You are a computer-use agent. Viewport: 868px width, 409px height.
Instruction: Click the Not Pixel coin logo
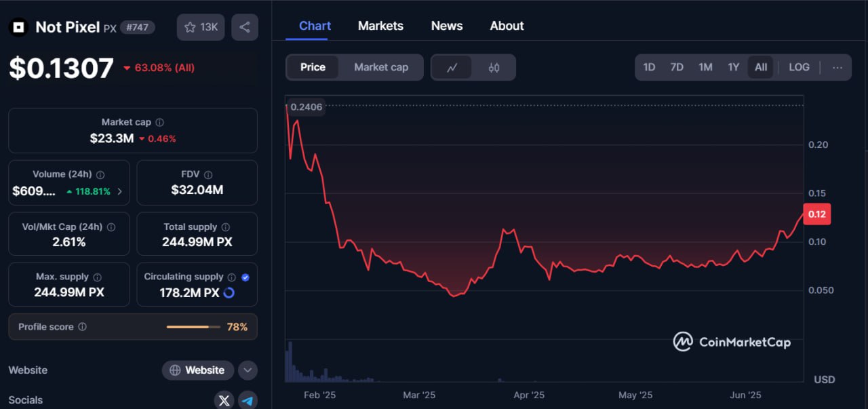point(18,27)
